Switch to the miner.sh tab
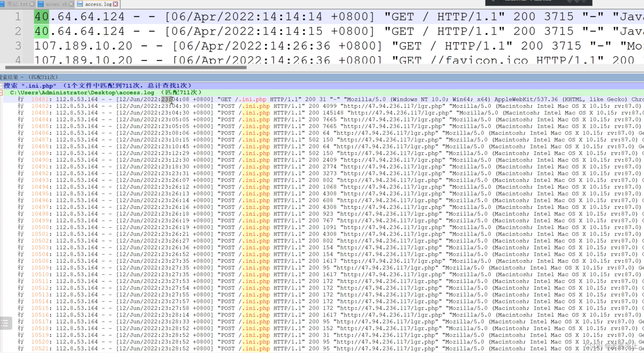This screenshot has height=353, width=644. click(56, 4)
